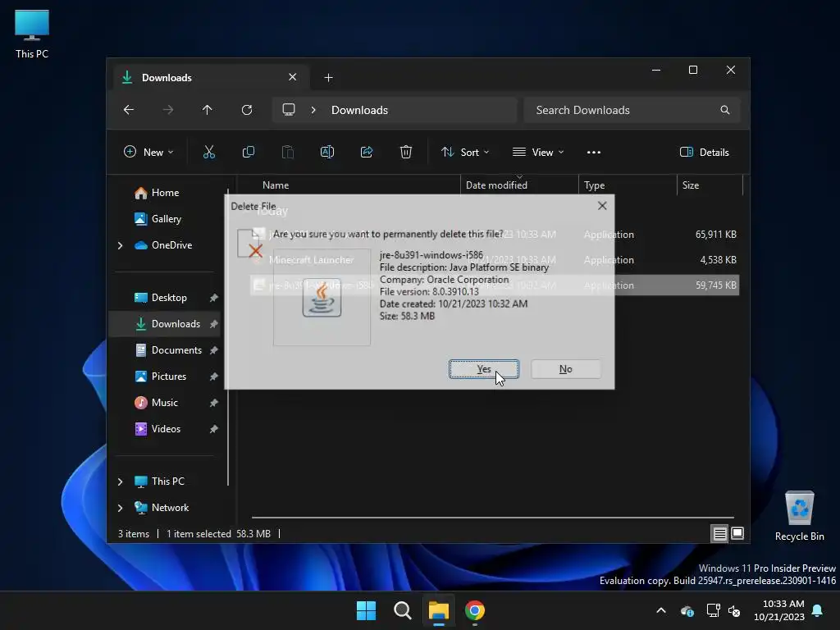Click the Search Downloads field
840x630 pixels.
click(x=632, y=110)
